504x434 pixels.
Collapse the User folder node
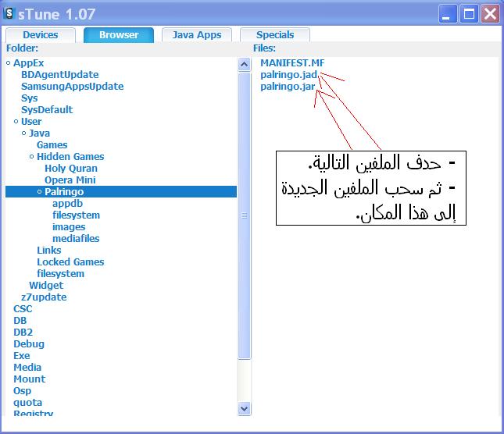[16, 121]
